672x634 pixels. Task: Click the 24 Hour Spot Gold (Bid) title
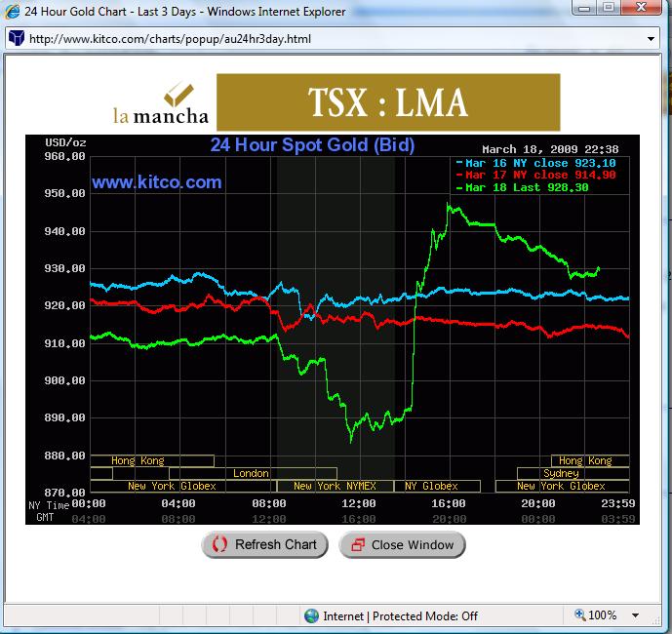(x=312, y=145)
